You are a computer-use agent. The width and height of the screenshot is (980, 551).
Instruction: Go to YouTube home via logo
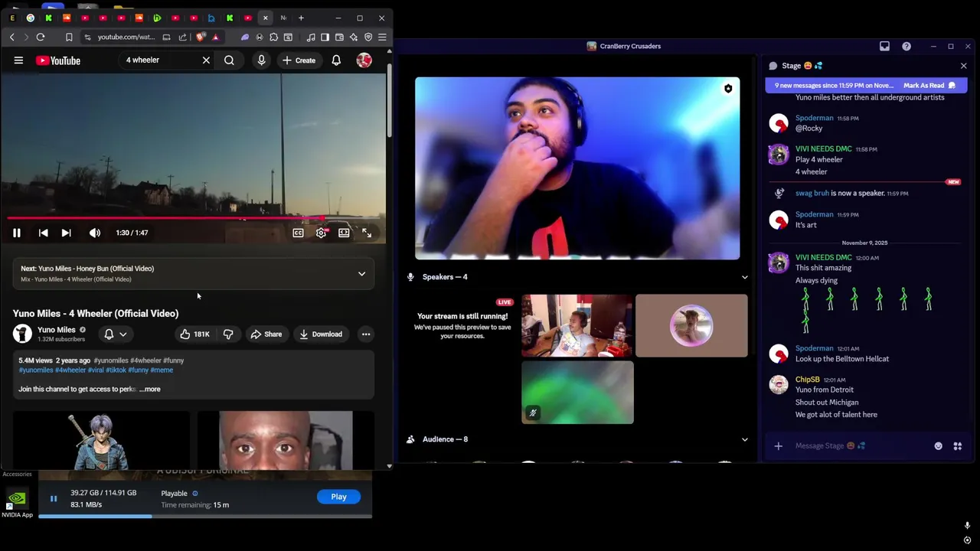58,60
